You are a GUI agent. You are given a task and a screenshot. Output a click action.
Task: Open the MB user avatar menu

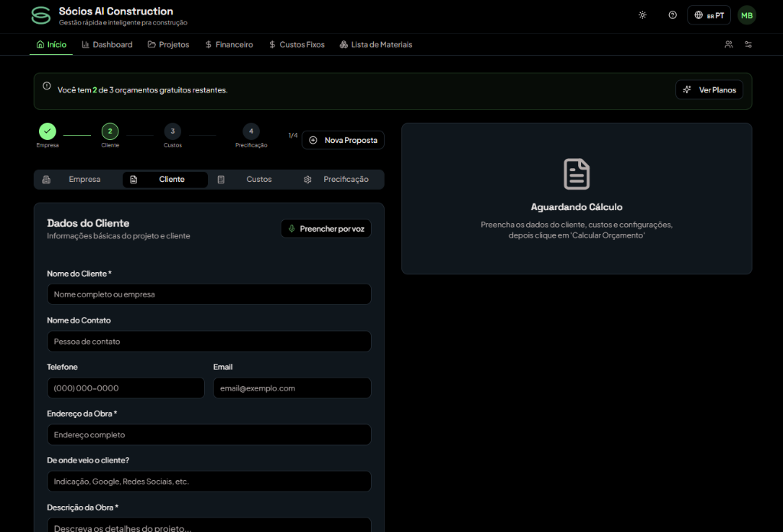[x=747, y=15]
